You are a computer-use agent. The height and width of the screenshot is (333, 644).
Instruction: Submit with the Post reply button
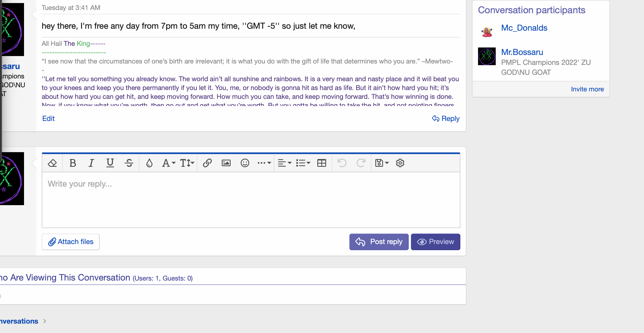pyautogui.click(x=379, y=242)
